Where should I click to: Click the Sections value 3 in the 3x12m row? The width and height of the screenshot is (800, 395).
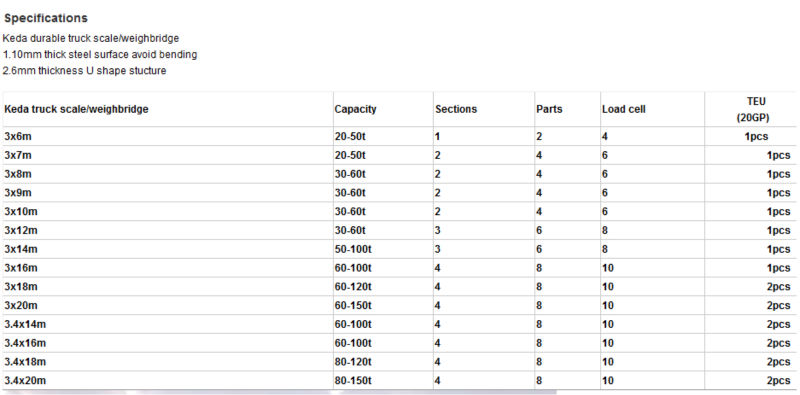tap(438, 230)
